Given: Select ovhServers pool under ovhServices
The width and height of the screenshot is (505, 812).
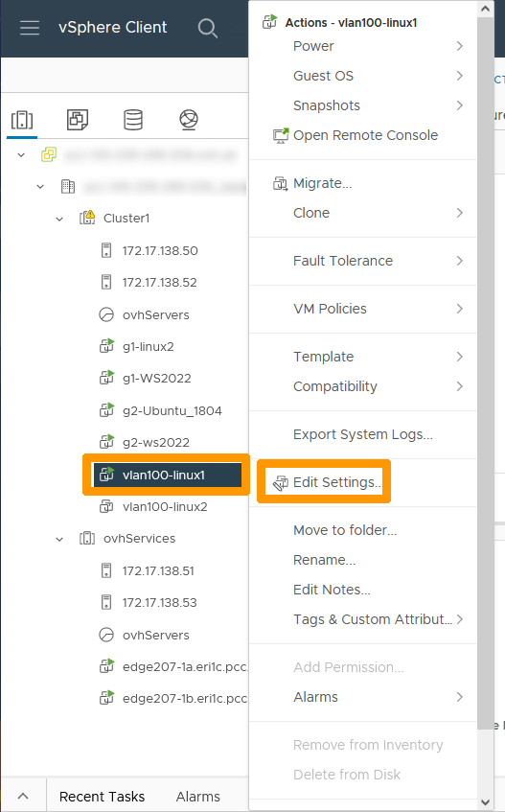Looking at the screenshot, I should 156,635.
